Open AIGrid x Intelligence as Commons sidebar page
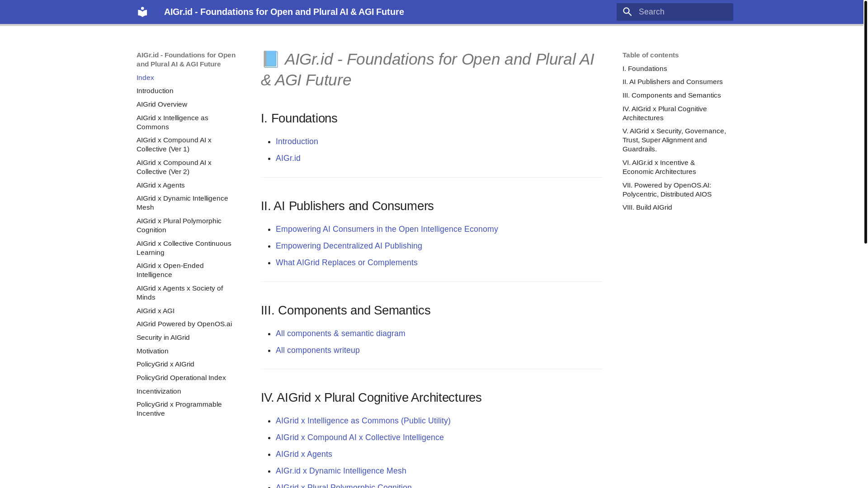The width and height of the screenshot is (868, 488). pyautogui.click(x=172, y=122)
